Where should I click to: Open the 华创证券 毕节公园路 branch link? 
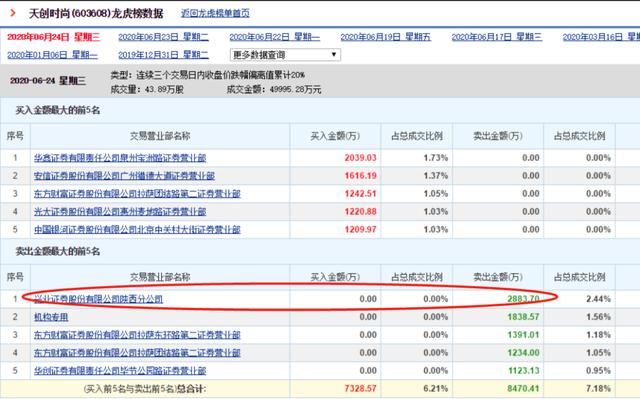[120, 371]
